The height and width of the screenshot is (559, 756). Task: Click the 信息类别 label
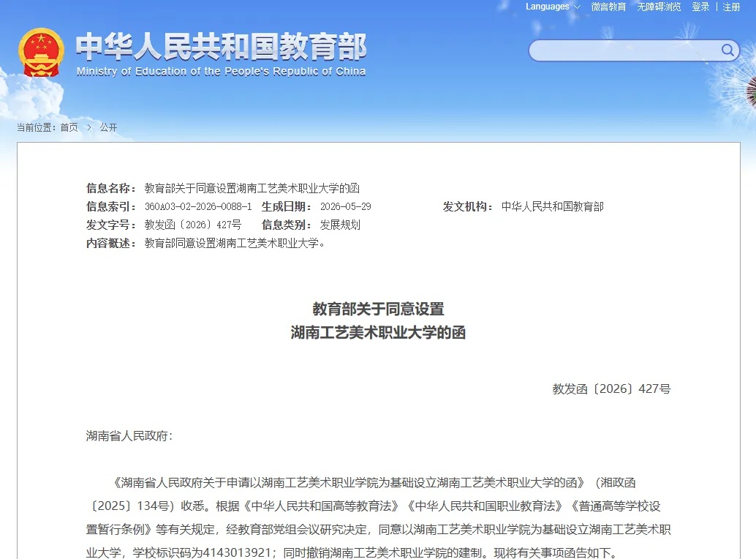point(287,225)
